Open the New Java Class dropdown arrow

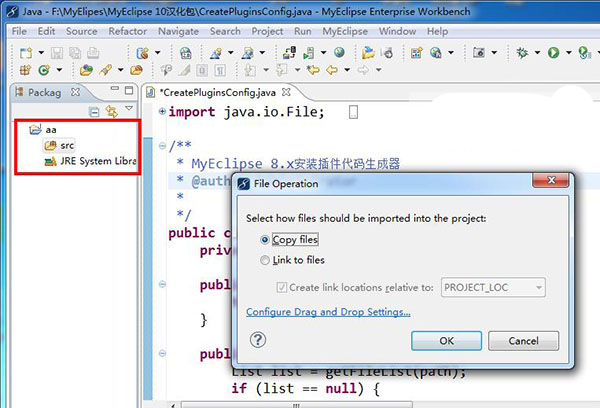[59, 70]
